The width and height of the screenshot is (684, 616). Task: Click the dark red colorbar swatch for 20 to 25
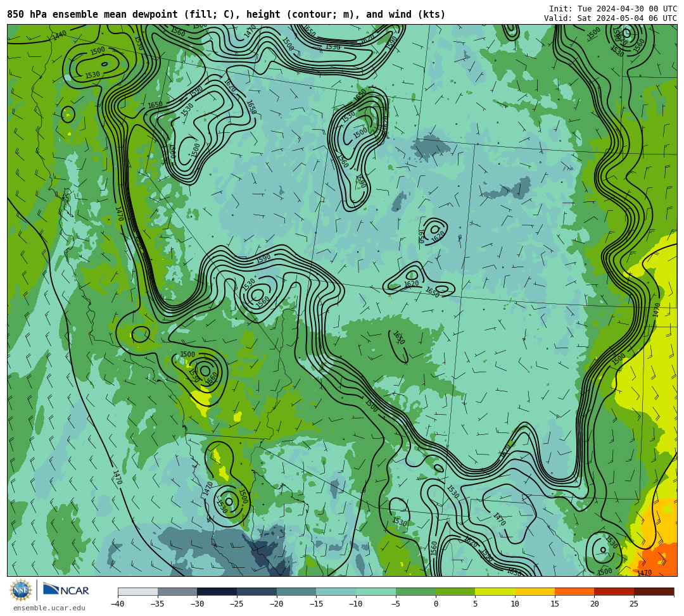coord(614,591)
